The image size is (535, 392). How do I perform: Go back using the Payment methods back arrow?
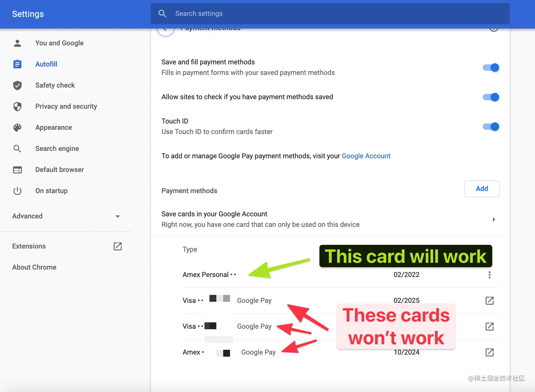coord(166,30)
